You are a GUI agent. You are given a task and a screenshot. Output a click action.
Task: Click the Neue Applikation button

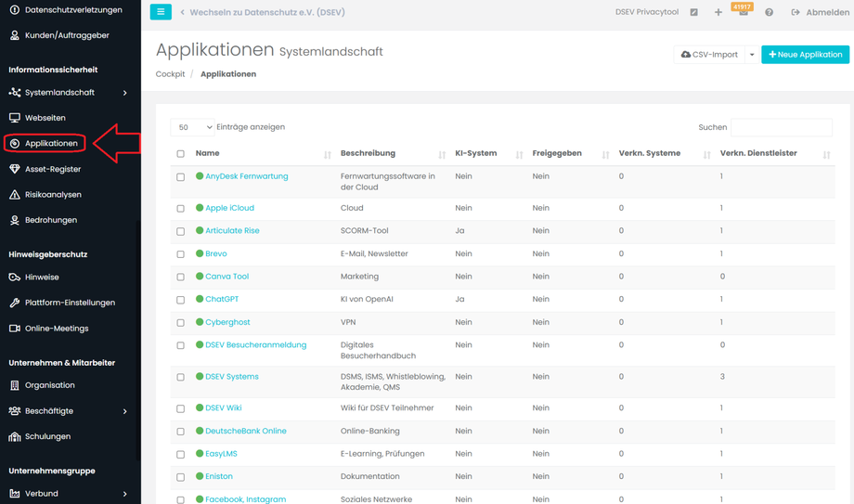(x=805, y=55)
